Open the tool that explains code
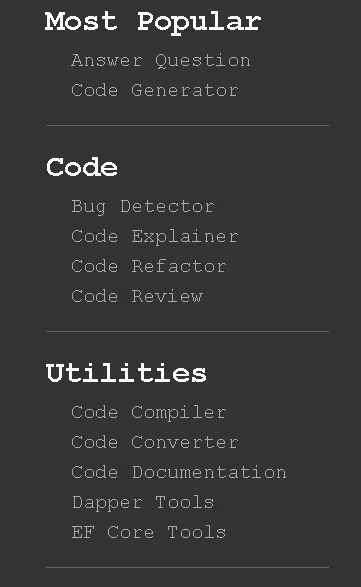Screen dimensions: 361x587 click(x=155, y=237)
